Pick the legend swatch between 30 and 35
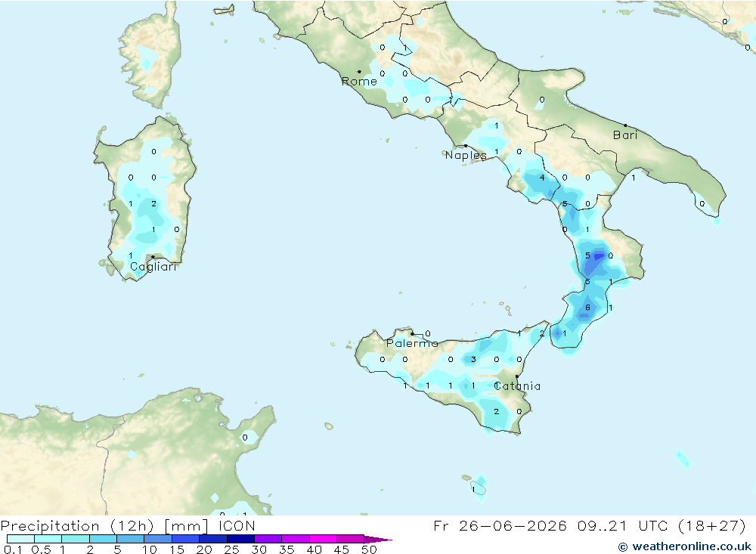 coord(268,539)
